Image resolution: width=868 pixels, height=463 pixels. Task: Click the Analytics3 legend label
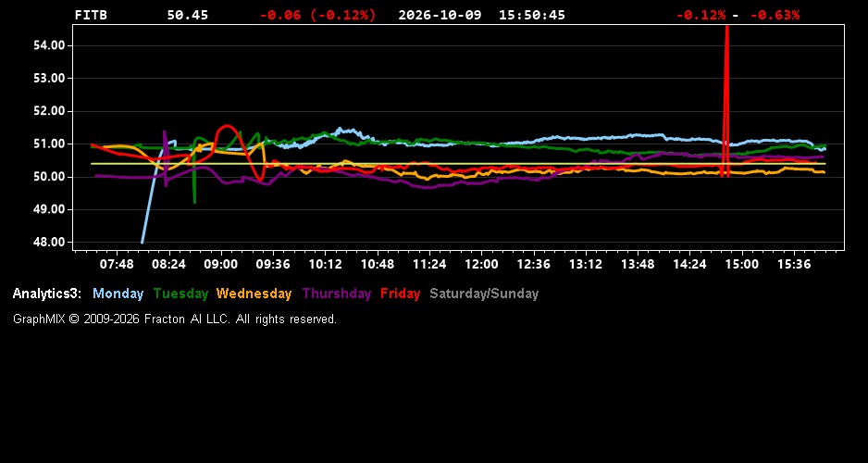point(47,294)
